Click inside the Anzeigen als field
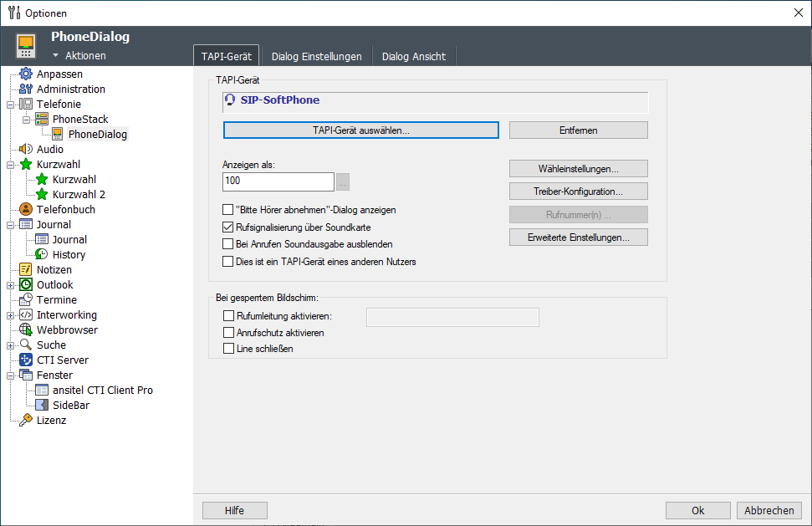The height and width of the screenshot is (526, 812). pos(278,181)
